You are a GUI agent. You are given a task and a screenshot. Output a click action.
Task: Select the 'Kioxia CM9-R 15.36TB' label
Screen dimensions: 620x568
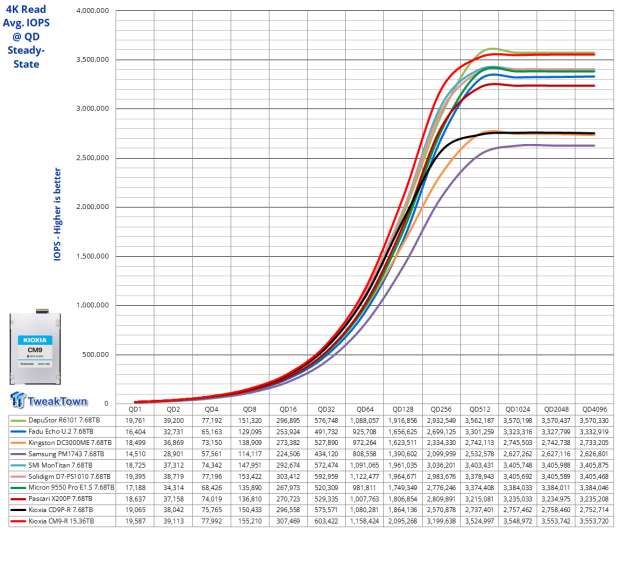pos(61,521)
